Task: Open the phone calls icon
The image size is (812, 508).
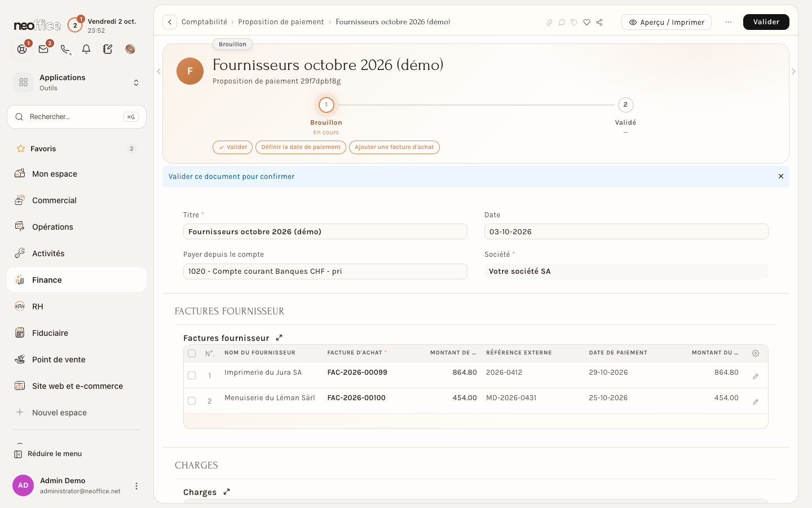Action: click(x=65, y=49)
